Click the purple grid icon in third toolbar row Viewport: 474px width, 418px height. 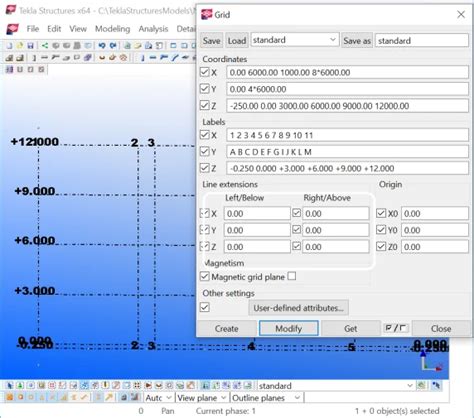click(9, 69)
